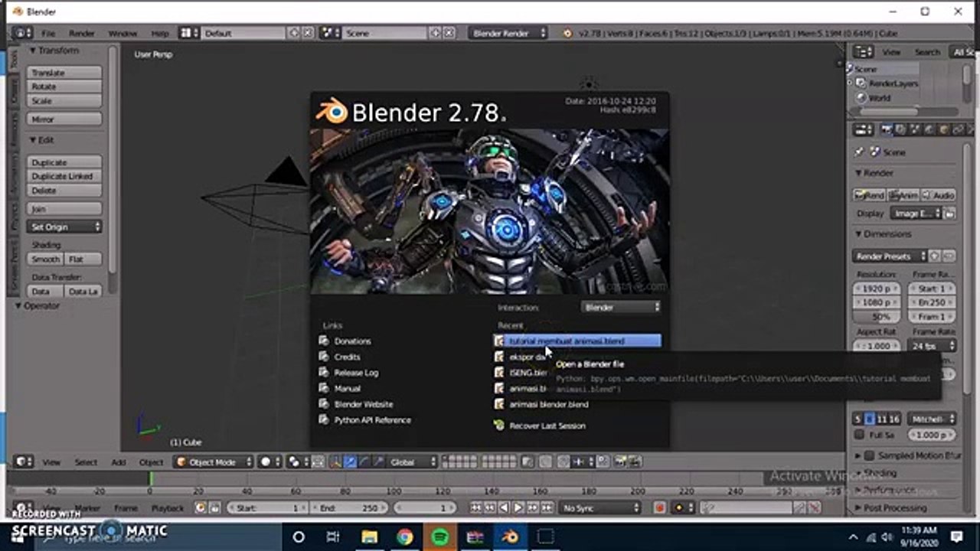
Task: Open the Render menu in header
Action: 82,33
